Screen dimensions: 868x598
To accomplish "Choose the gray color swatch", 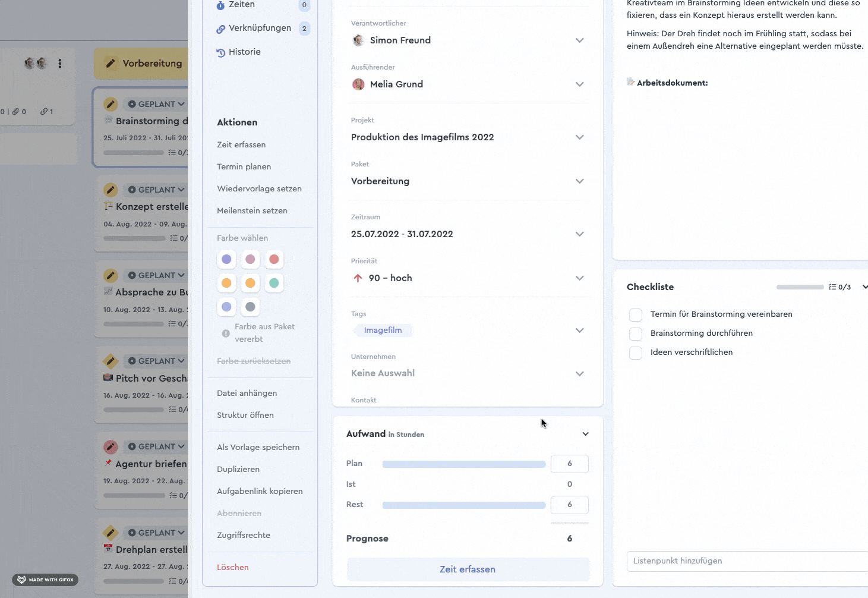I will point(250,307).
